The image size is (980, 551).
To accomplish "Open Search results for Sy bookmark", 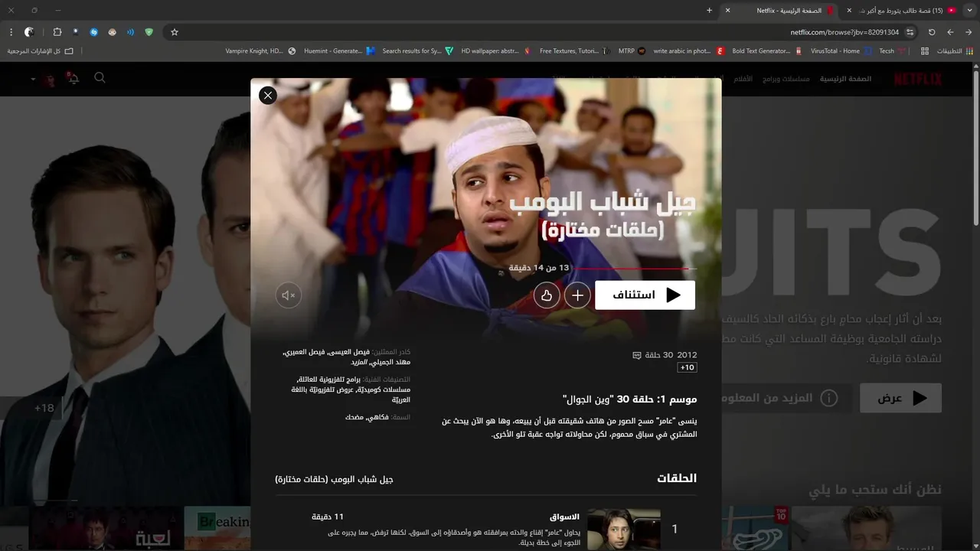I will coord(417,51).
